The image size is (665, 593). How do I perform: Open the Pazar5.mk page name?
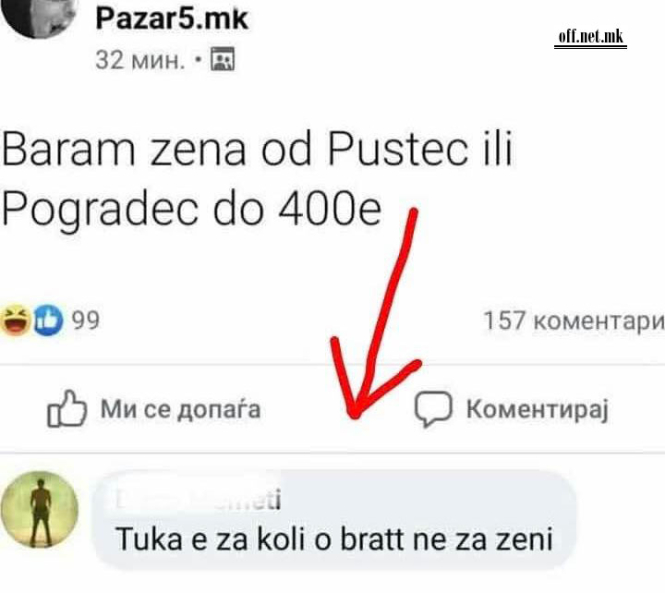click(172, 18)
